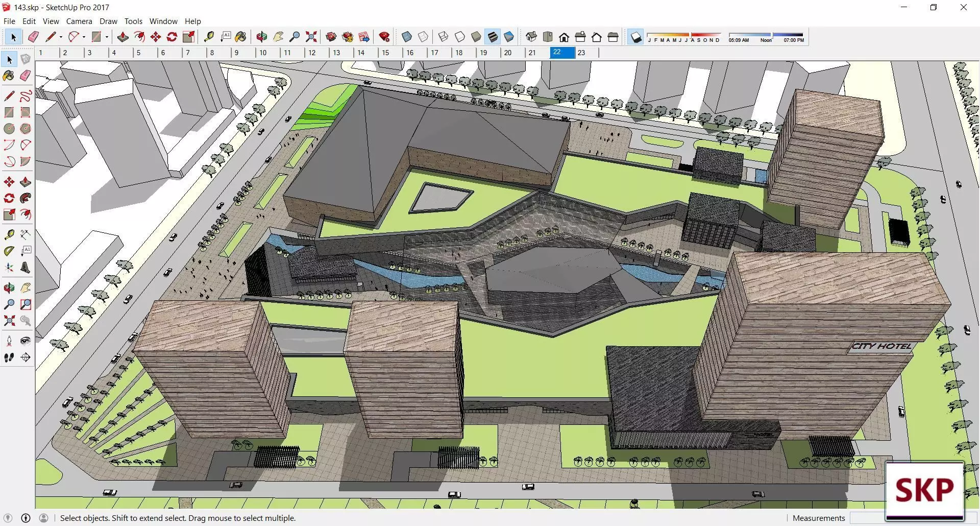Select the Axes tool
The image size is (980, 526).
click(9, 268)
